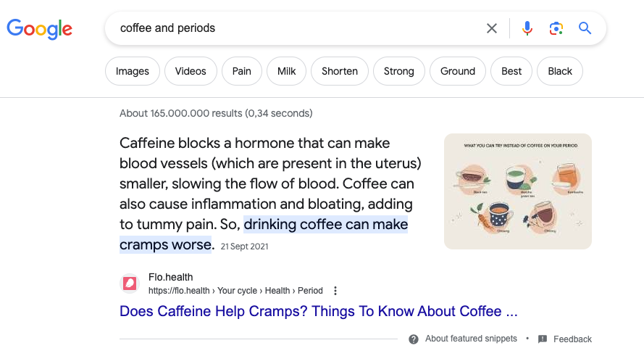644x356 pixels.
Task: Open the Flo.health favicon
Action: coord(130,283)
